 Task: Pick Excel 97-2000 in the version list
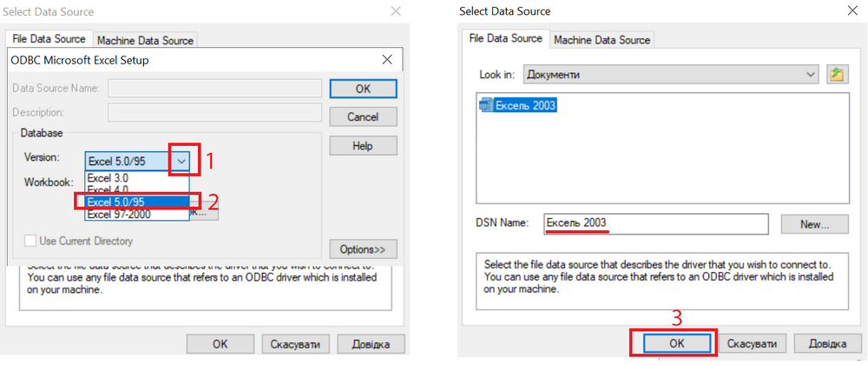coord(130,214)
